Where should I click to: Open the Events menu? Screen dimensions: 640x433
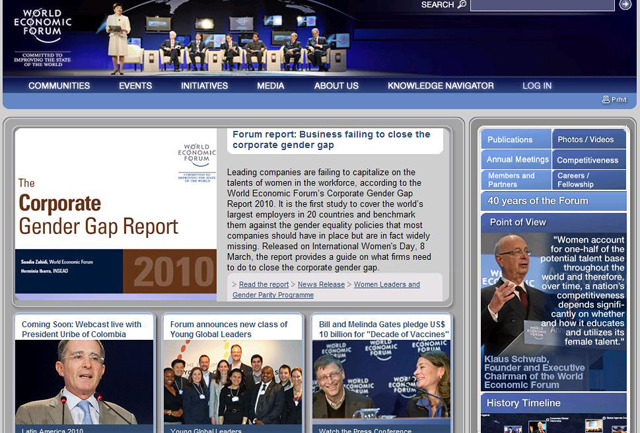point(136,86)
